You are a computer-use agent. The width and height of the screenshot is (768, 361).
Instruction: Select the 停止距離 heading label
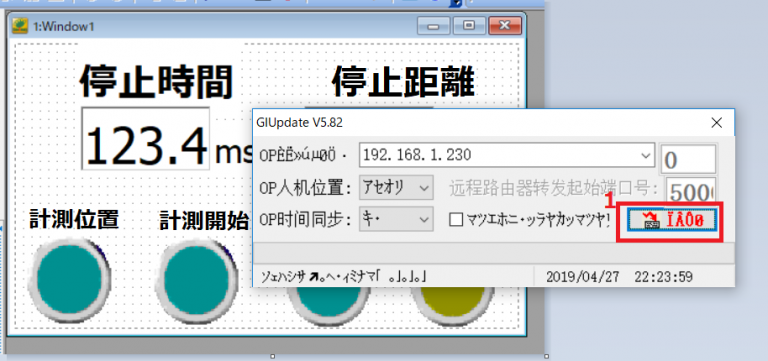404,82
